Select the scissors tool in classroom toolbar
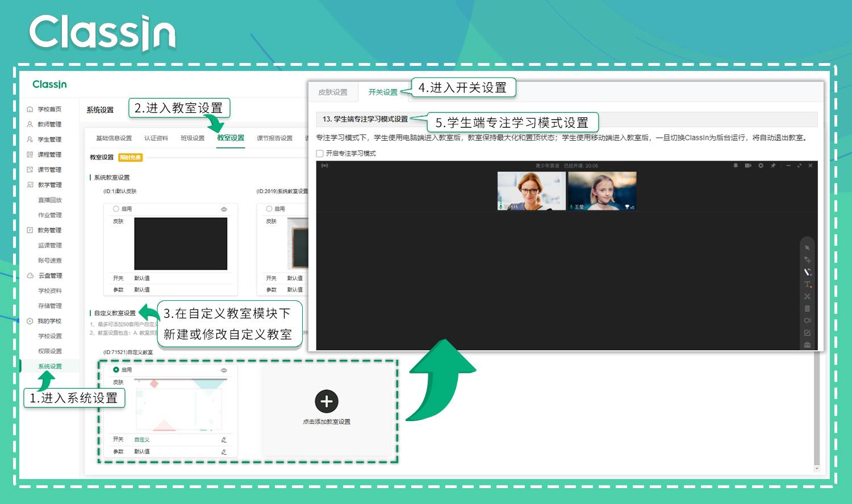852x504 pixels. (807, 296)
